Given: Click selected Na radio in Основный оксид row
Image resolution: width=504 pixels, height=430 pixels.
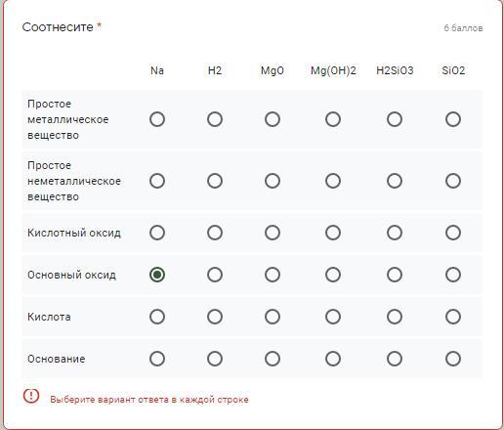Looking at the screenshot, I should click(x=157, y=275).
